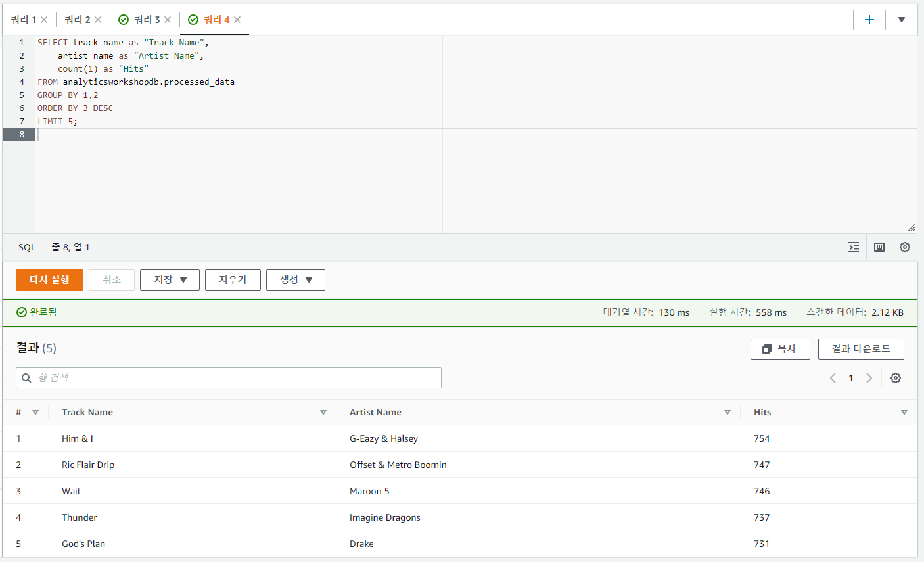
Task: Click the 'ORDER BY 3 DESC' line
Action: tap(75, 108)
